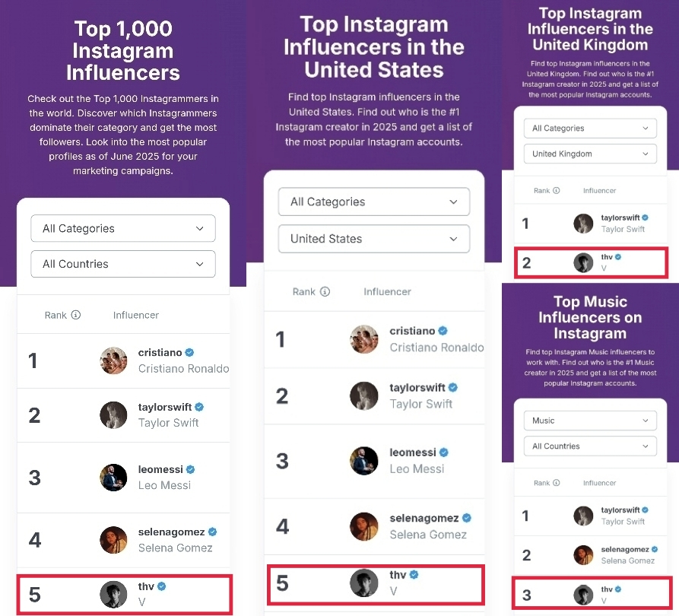Image resolution: width=679 pixels, height=616 pixels.
Task: Click the Rank info icon in the United Kingdom list
Action: point(557,191)
